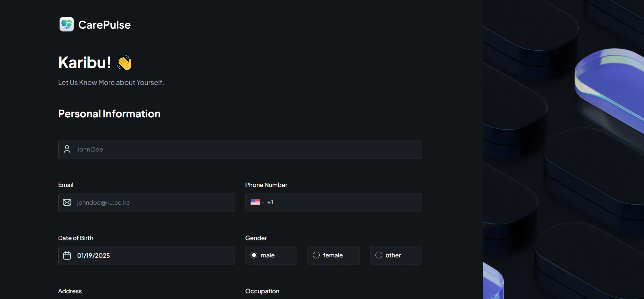
Task: Click the Date of Birth label
Action: (x=76, y=238)
